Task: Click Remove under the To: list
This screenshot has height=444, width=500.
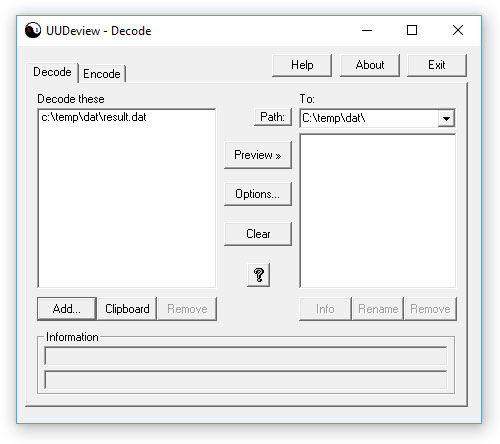Action: click(x=430, y=309)
